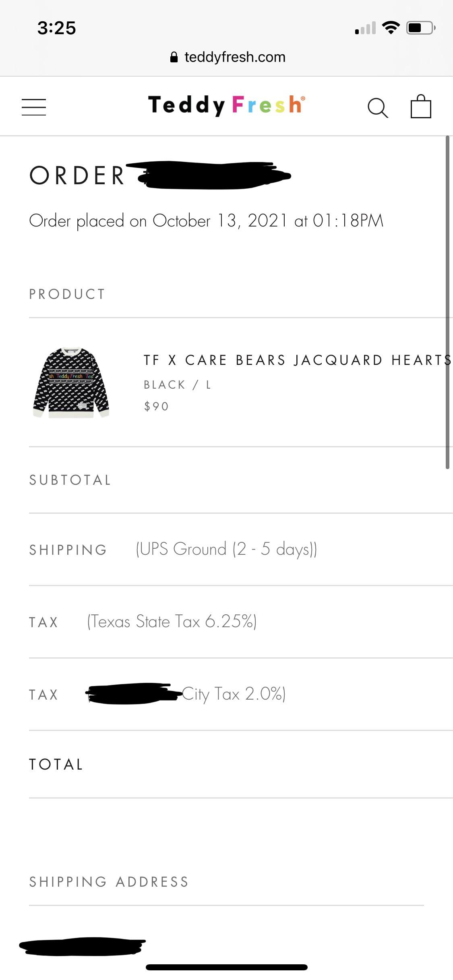453x980 pixels.
Task: Tap the home indicator bar
Action: pos(226,967)
